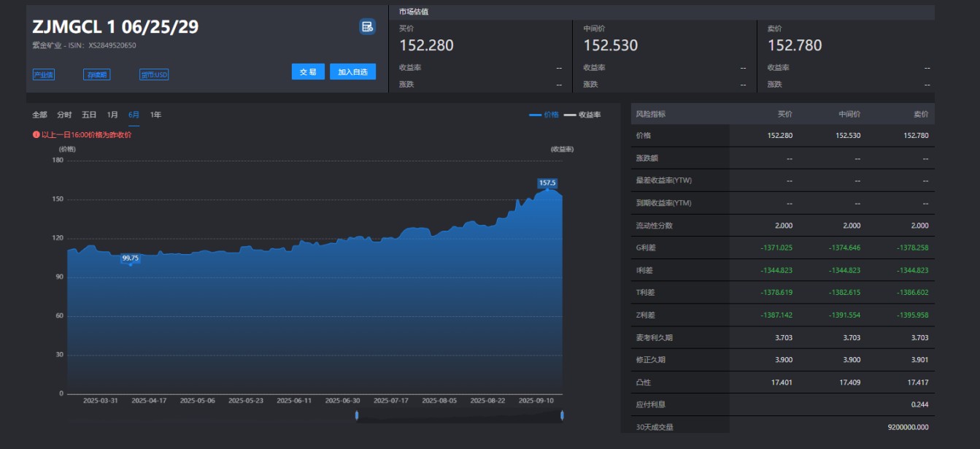Select the 6月 chart range
Screen dimensions: 980x449
[134, 115]
